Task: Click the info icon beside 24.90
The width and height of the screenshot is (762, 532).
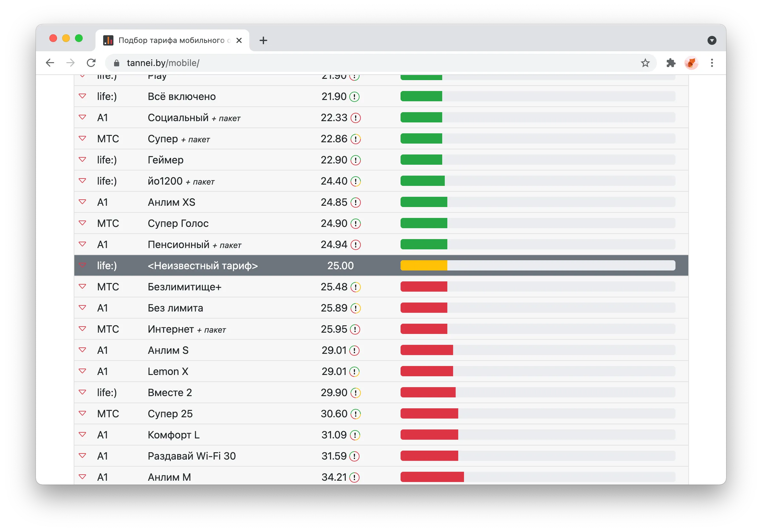Action: coord(355,223)
